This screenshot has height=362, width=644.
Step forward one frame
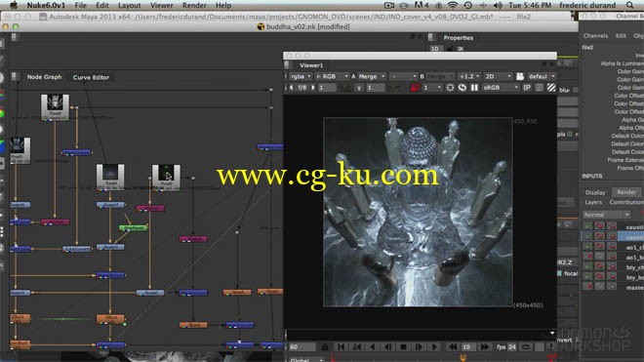[419, 347]
